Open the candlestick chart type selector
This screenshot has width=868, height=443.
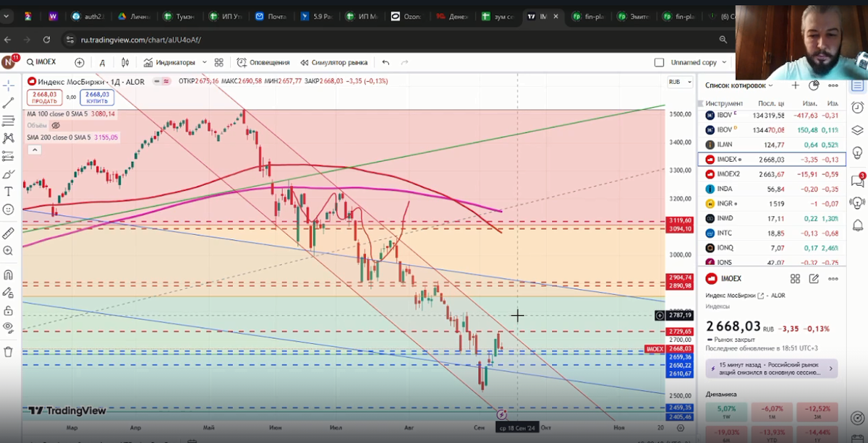click(124, 63)
